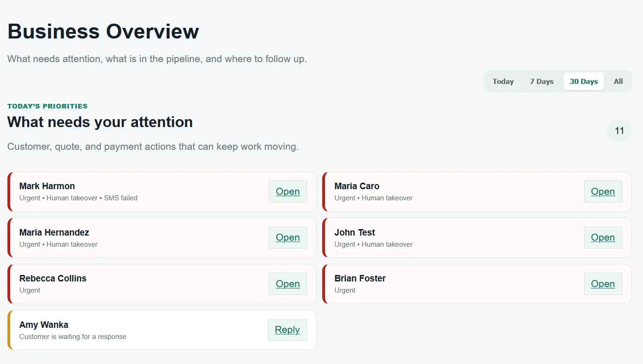Click the name Maria Caro

(x=357, y=186)
